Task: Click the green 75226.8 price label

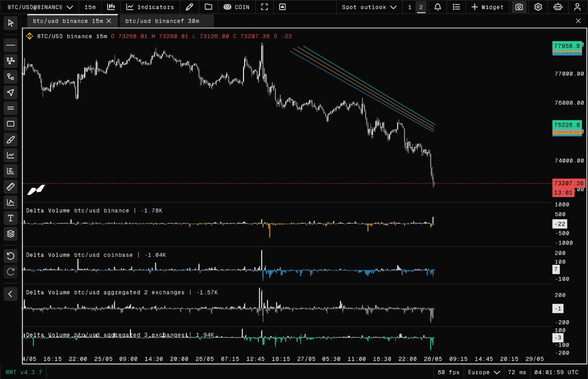Action: click(567, 125)
